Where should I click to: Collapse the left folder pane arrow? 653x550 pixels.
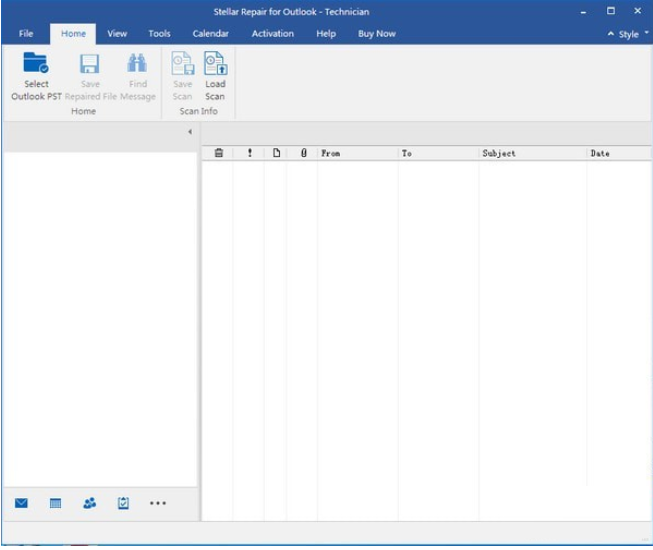[190, 132]
